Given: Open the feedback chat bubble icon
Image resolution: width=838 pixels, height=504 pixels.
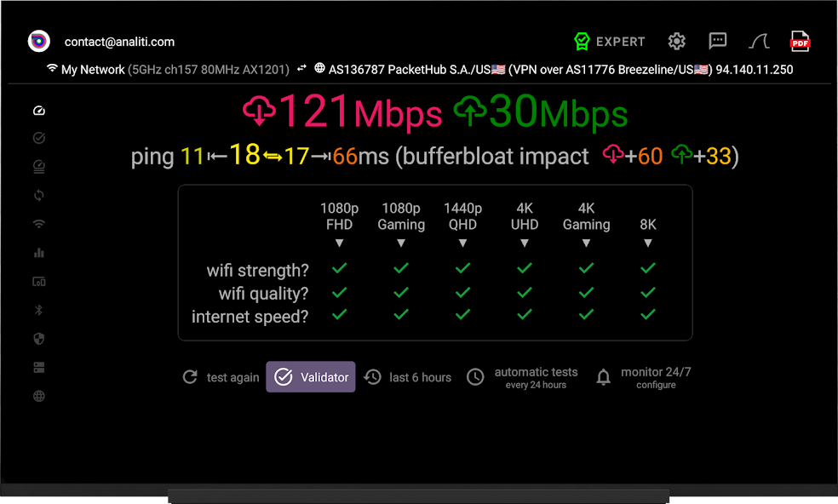Looking at the screenshot, I should [717, 41].
